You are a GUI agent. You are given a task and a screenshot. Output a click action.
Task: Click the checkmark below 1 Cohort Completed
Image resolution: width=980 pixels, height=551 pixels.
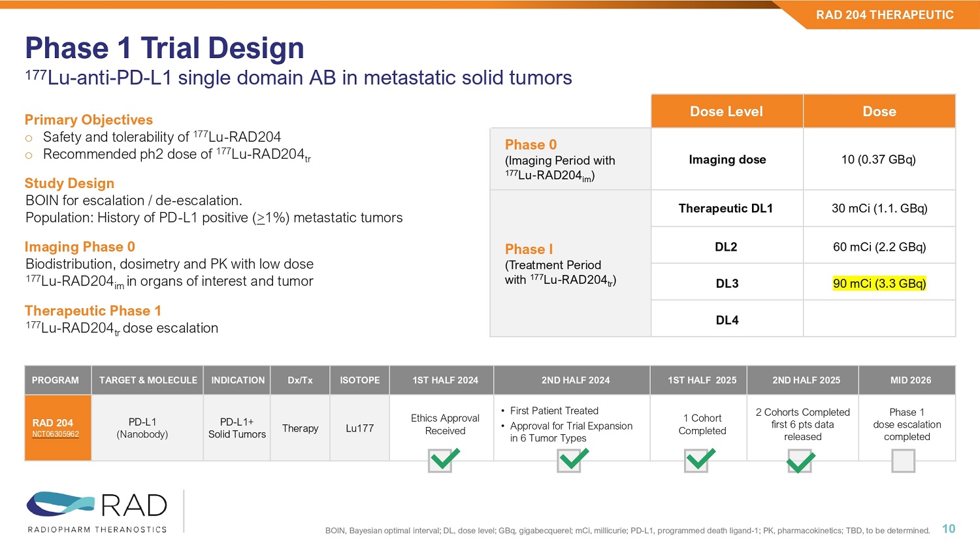[x=698, y=460]
